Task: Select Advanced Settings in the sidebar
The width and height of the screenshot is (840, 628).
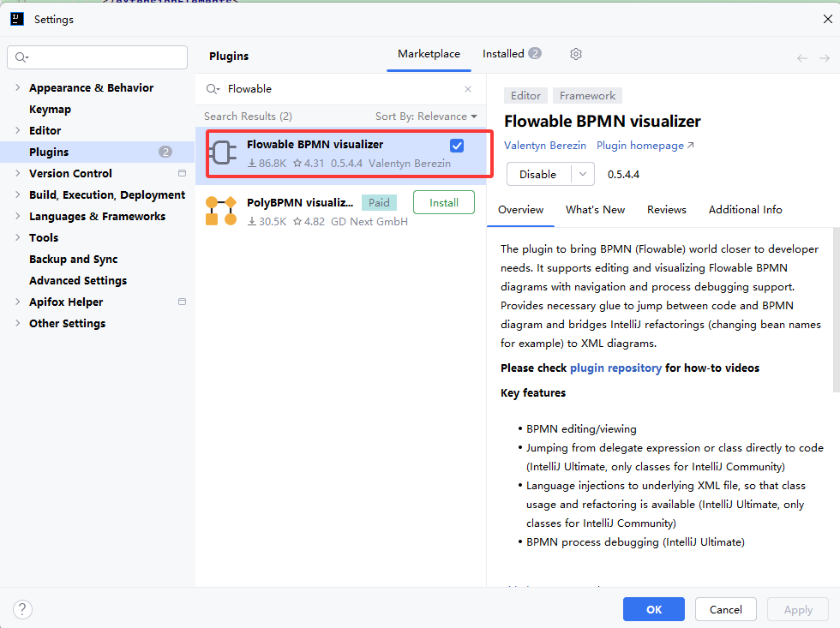Action: [x=78, y=280]
